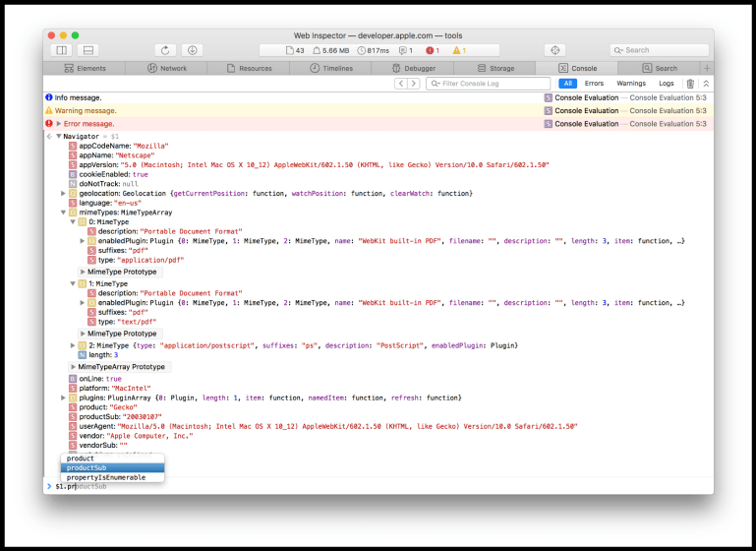Filter console to Warnings only
Screen dimensions: 756x551
tap(631, 84)
